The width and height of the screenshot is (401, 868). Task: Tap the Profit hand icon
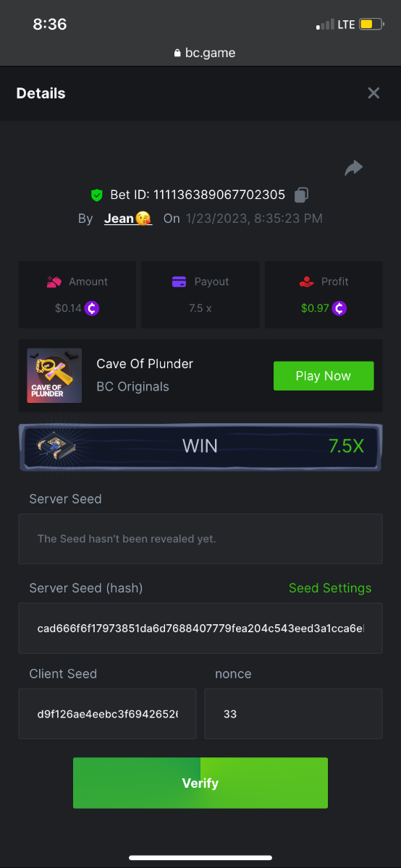[x=305, y=281]
